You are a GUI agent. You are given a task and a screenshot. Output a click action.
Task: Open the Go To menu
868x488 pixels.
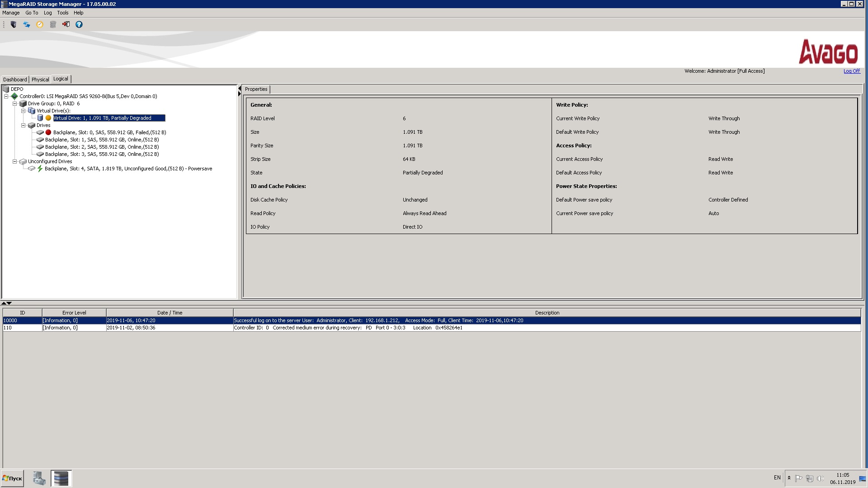coord(32,13)
